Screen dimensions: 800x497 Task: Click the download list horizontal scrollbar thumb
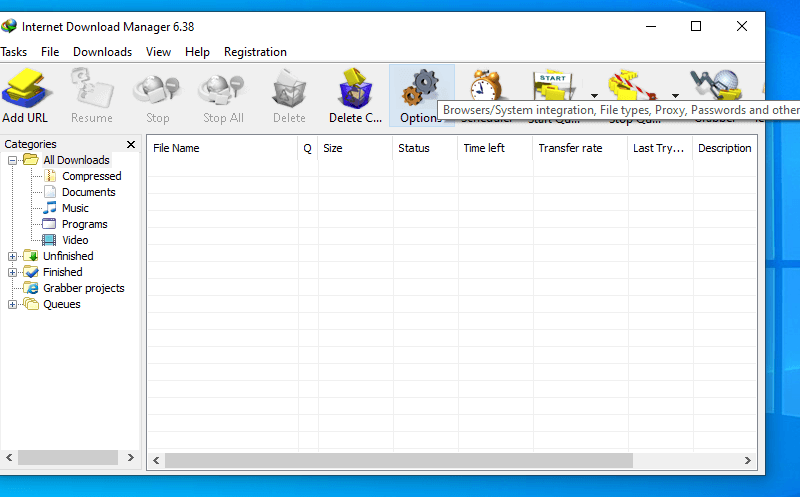[x=398, y=461]
